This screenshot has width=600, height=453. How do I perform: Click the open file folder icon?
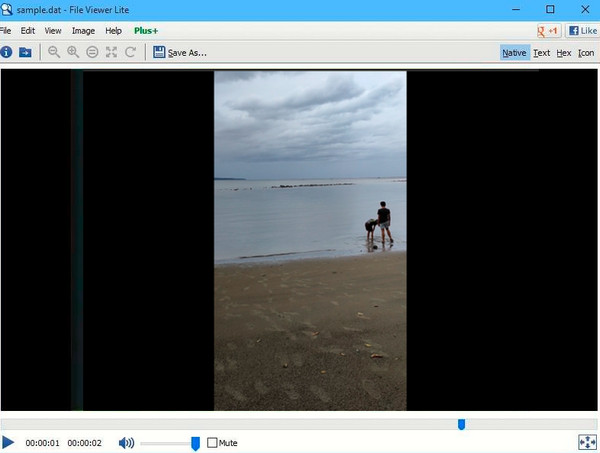[x=25, y=52]
